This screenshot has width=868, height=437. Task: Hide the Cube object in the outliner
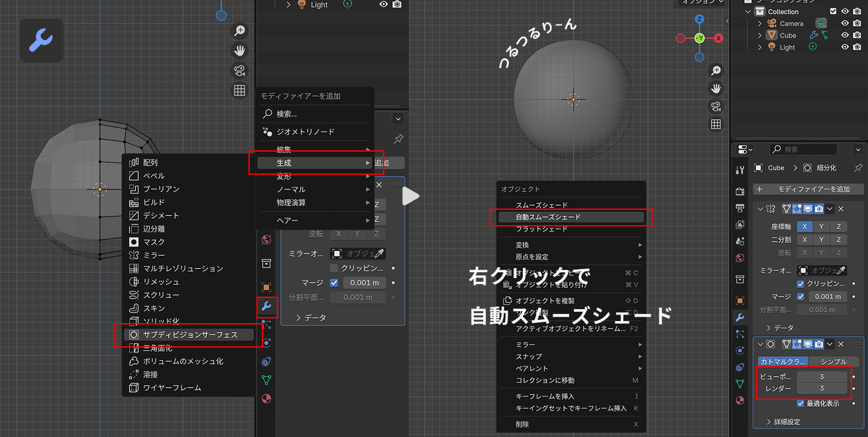(x=845, y=35)
